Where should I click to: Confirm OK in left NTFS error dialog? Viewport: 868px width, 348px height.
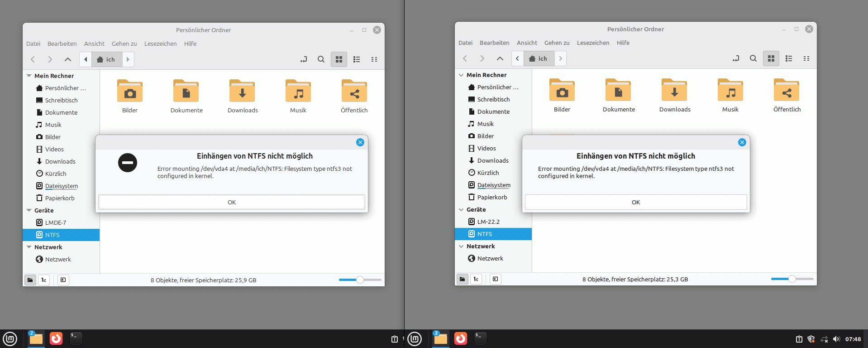[232, 202]
